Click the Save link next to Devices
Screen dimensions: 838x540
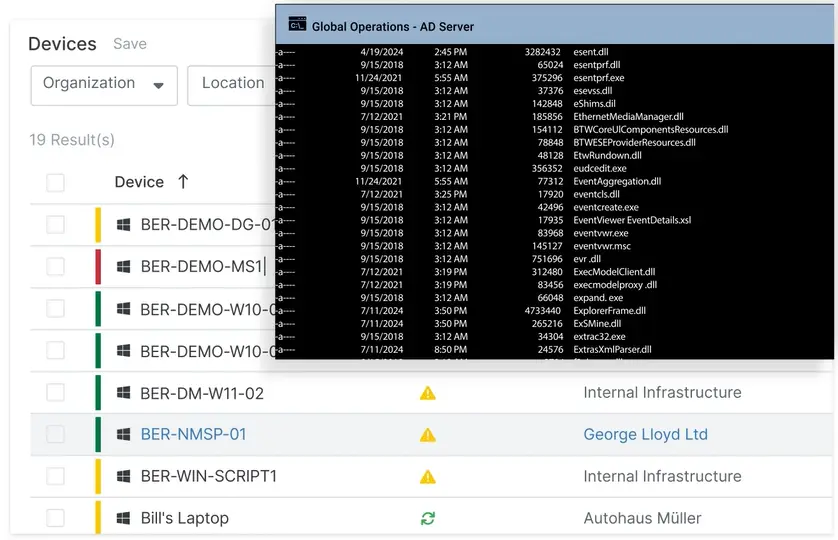coord(130,44)
